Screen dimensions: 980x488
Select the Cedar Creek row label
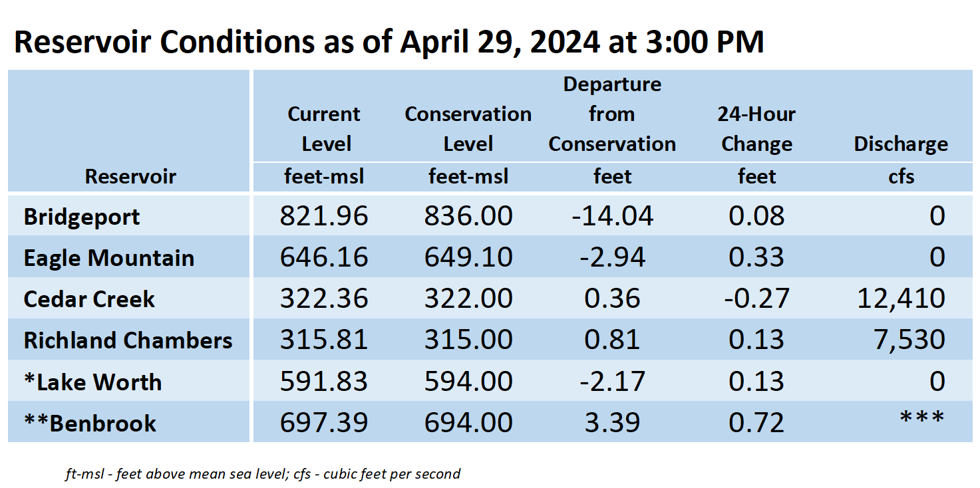pyautogui.click(x=89, y=299)
